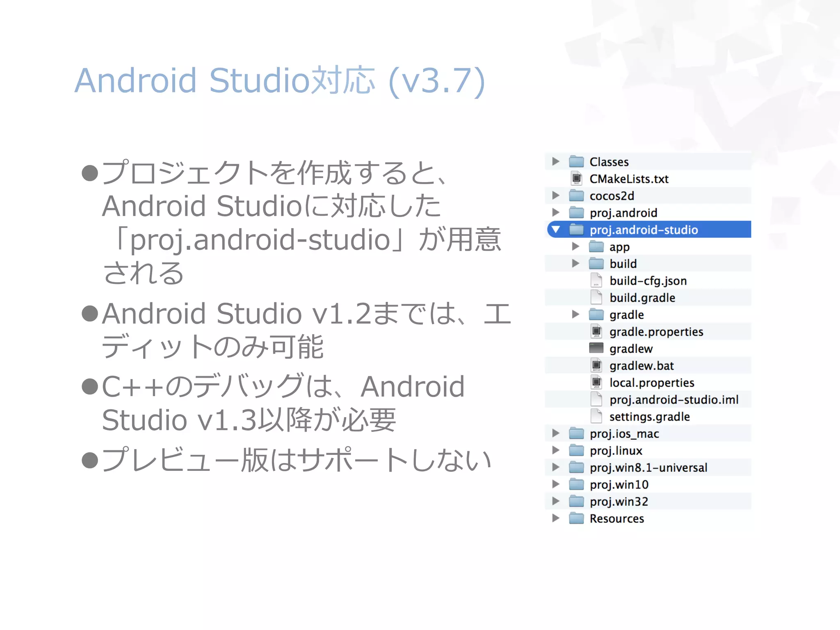840x630 pixels.
Task: Collapse the proj.android-studio folder triangle
Action: pos(556,229)
